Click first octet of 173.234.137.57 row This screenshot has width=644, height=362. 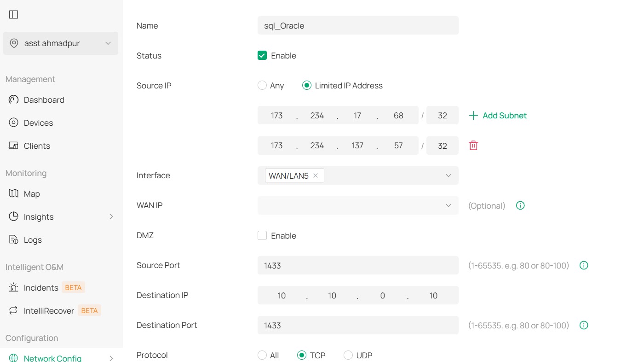tap(277, 146)
